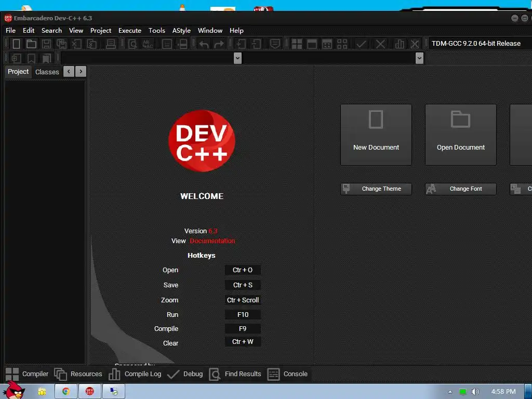The height and width of the screenshot is (399, 532).
Task: Click the Indent toolbar icon
Action: 241,44
